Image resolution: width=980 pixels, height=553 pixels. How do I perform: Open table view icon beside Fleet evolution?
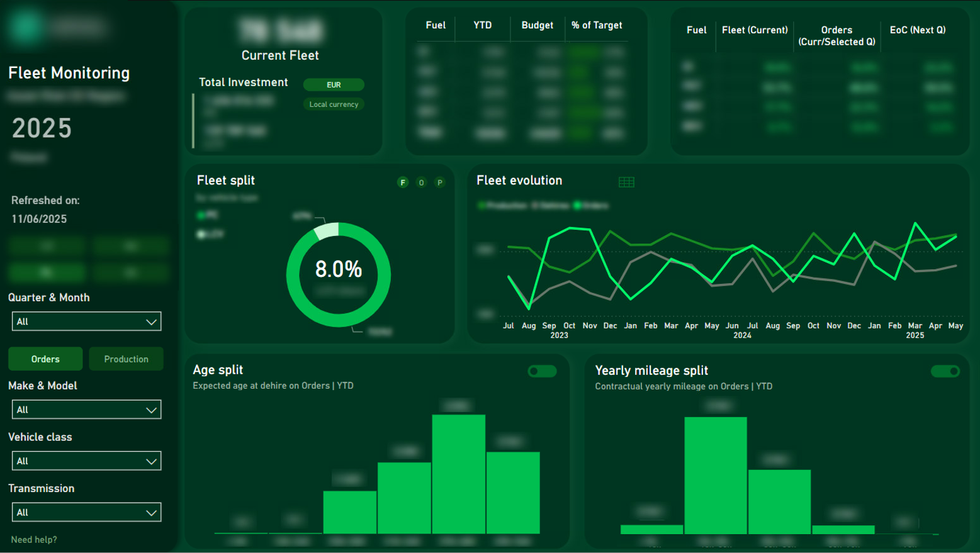626,182
